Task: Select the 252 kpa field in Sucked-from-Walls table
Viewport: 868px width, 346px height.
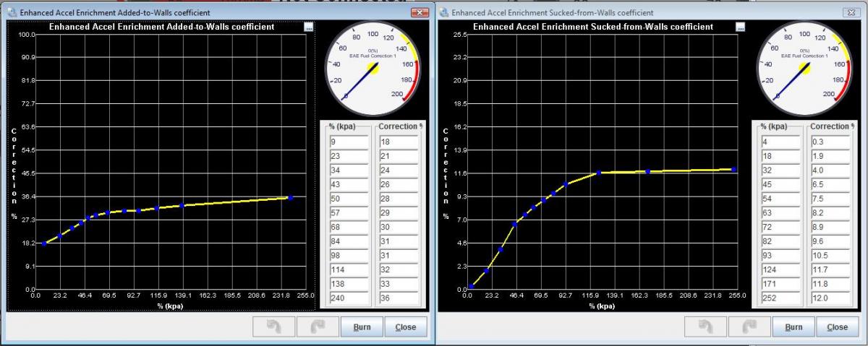Action: (x=780, y=298)
